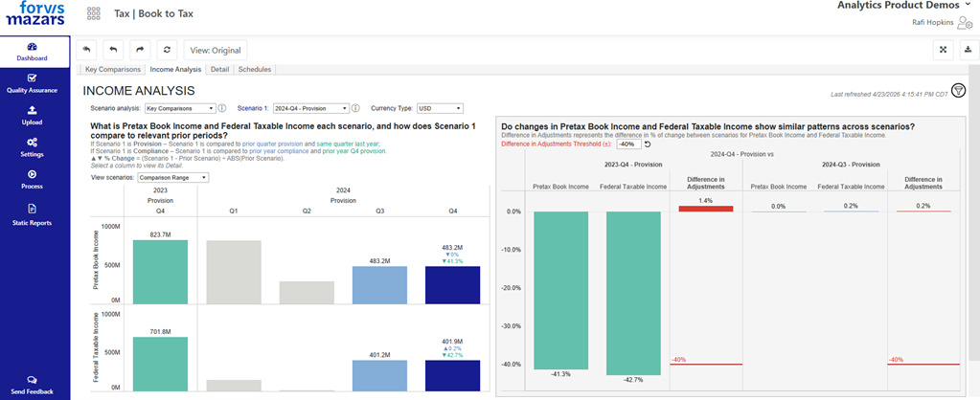Open Static Reports in the sidebar
The image size is (980, 400).
(x=32, y=214)
